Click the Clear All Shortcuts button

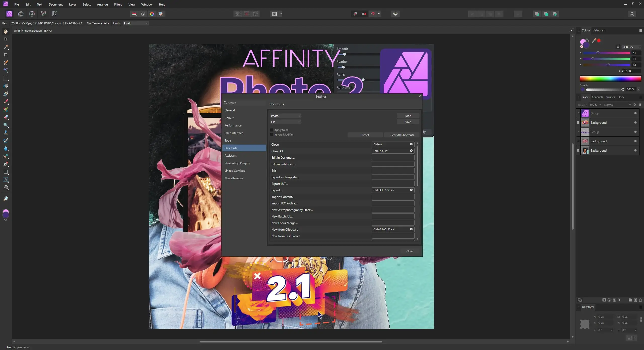(401, 135)
